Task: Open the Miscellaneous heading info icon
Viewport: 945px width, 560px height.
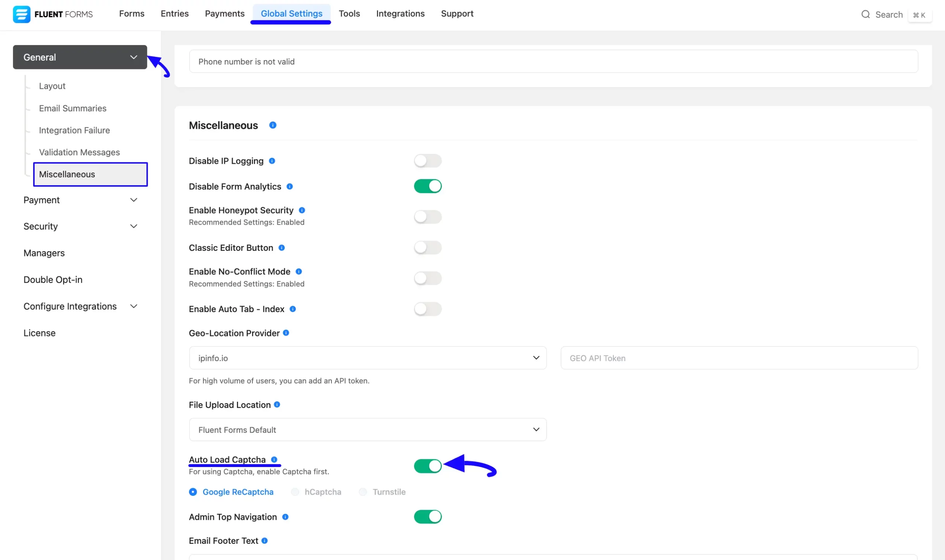Action: [x=272, y=125]
